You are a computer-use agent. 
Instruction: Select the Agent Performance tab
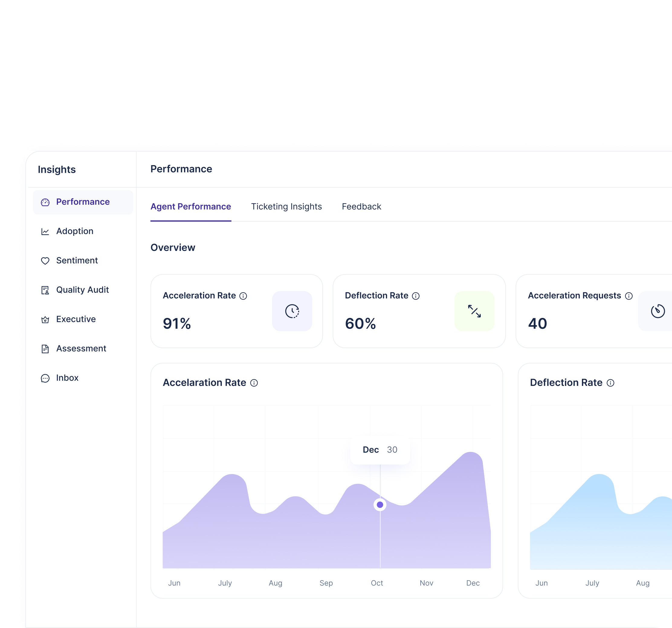coord(191,207)
